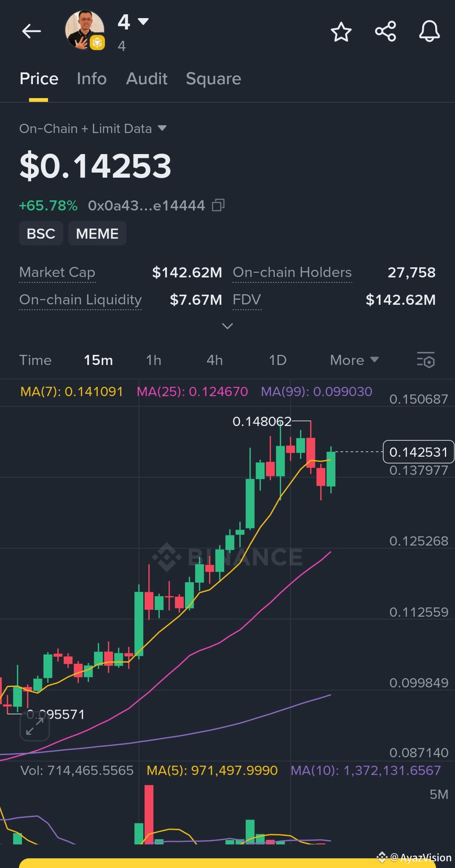Open the Audit tab
The image size is (455, 868).
(x=147, y=79)
